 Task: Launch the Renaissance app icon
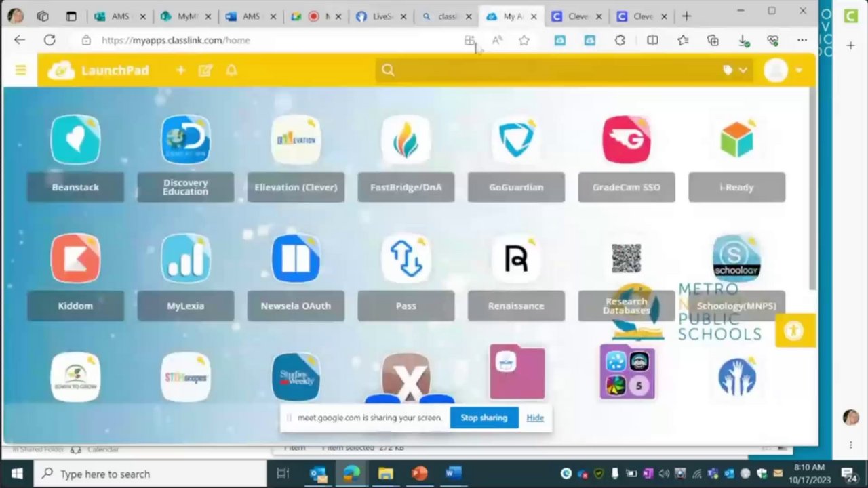516,258
